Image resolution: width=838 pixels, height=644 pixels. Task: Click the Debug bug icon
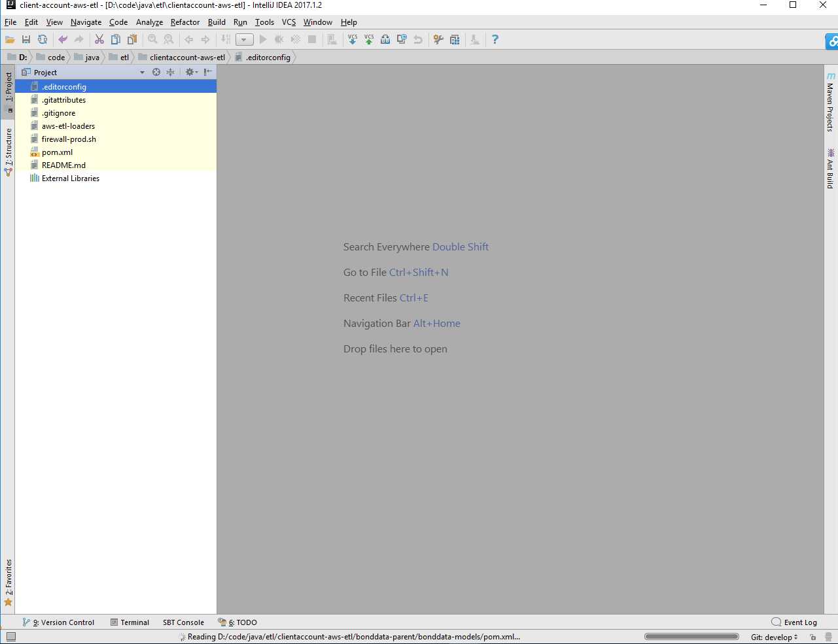(x=279, y=40)
